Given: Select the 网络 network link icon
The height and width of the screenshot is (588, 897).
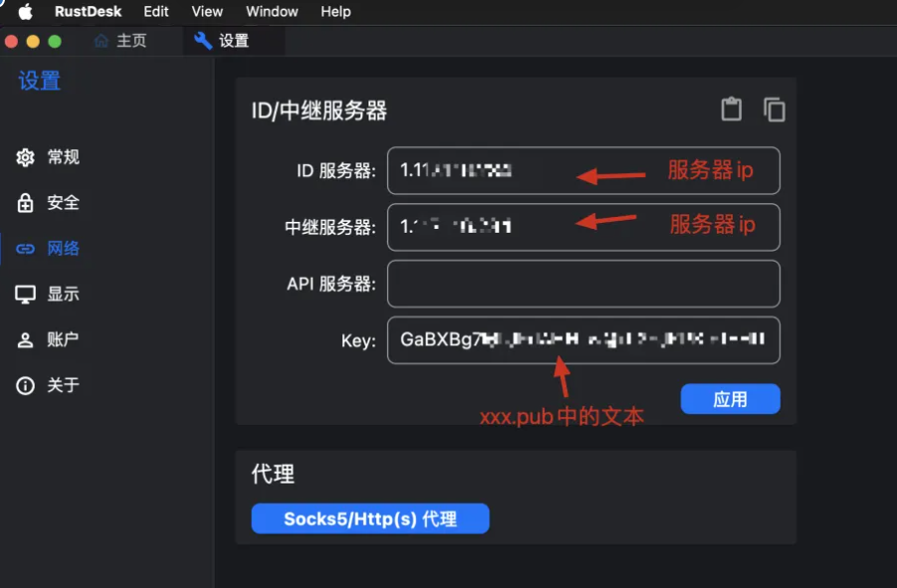Looking at the screenshot, I should tap(25, 249).
